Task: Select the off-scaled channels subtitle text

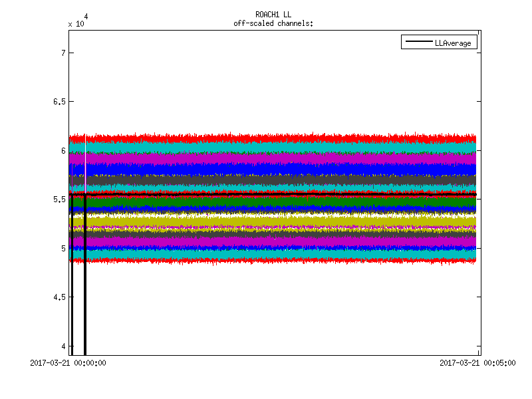Action: click(x=273, y=23)
